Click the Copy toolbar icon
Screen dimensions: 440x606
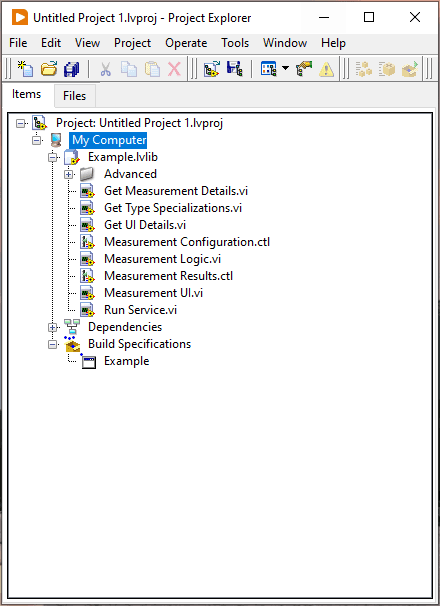click(129, 70)
